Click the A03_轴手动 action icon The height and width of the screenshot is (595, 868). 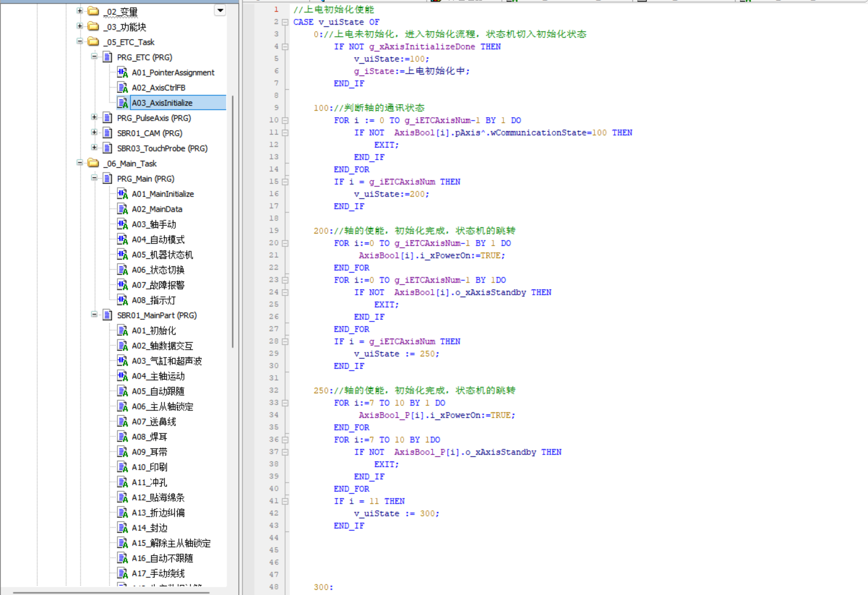pyautogui.click(x=122, y=224)
